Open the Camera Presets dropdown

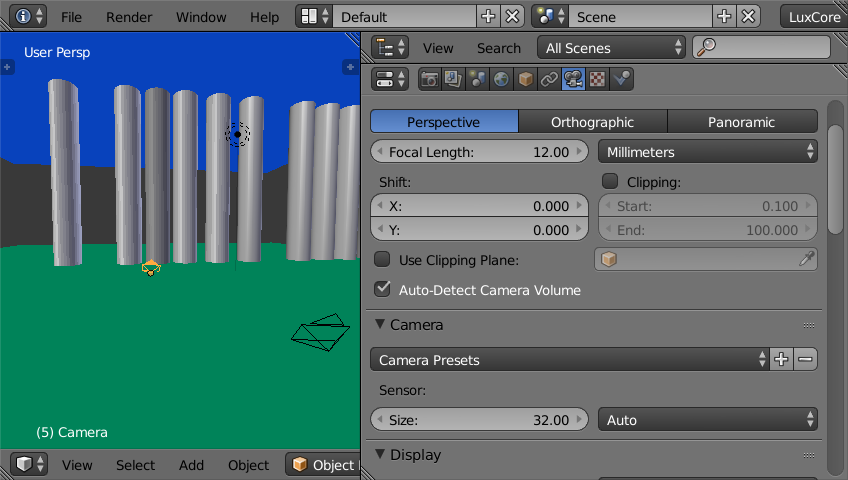(x=568, y=360)
